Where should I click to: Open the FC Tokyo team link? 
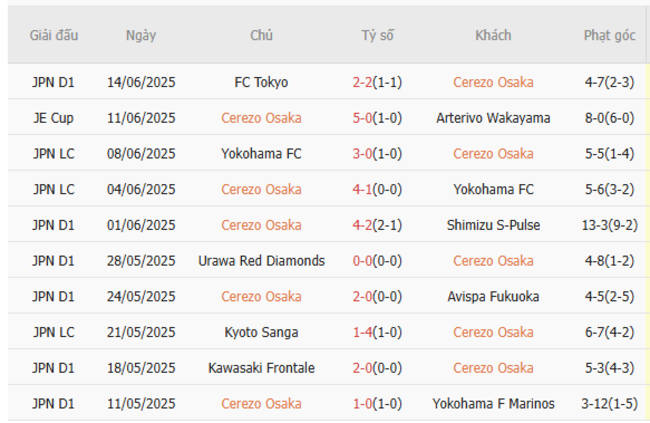click(x=261, y=82)
